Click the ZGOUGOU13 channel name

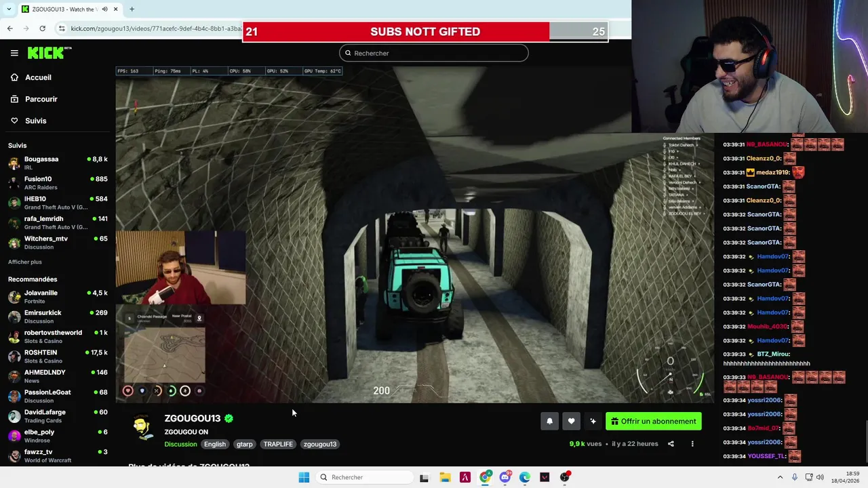pos(192,418)
